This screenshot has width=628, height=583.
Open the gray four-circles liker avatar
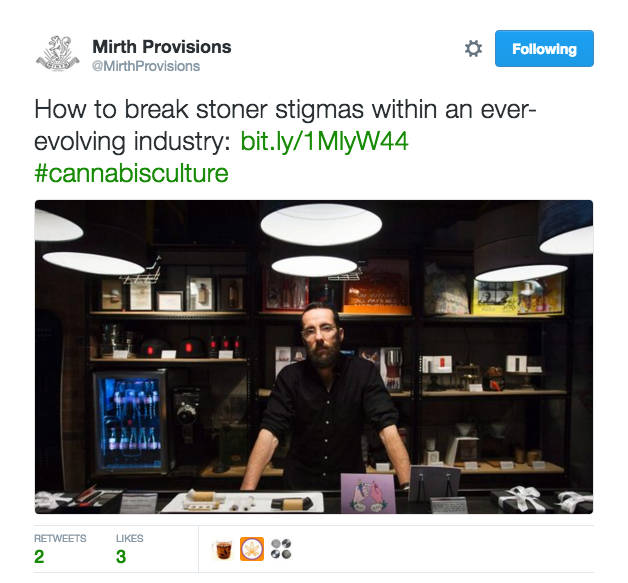281,549
